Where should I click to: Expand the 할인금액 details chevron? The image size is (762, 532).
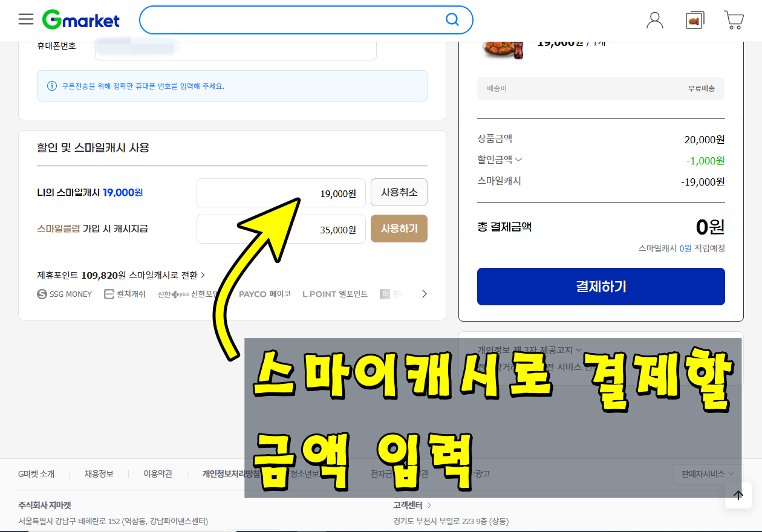point(518,160)
